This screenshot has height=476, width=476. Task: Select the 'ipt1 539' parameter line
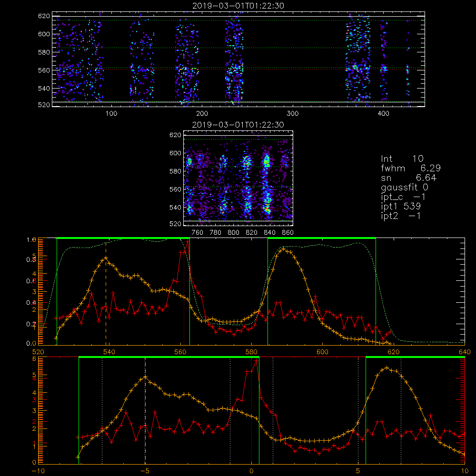point(401,207)
